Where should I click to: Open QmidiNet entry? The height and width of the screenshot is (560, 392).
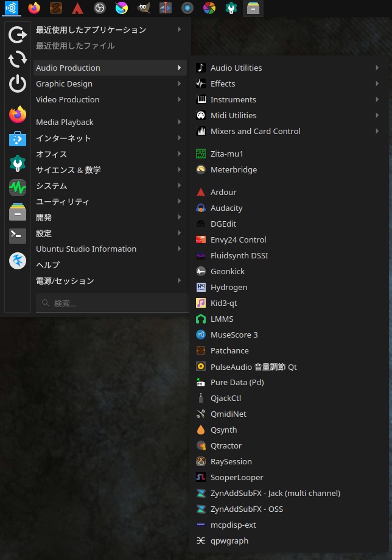(x=289, y=414)
